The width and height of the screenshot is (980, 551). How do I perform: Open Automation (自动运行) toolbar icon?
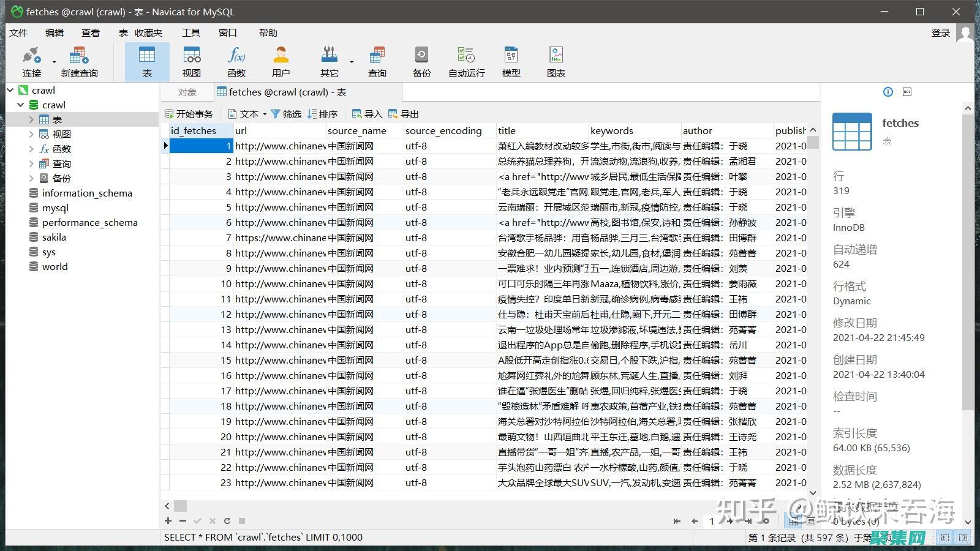[466, 62]
